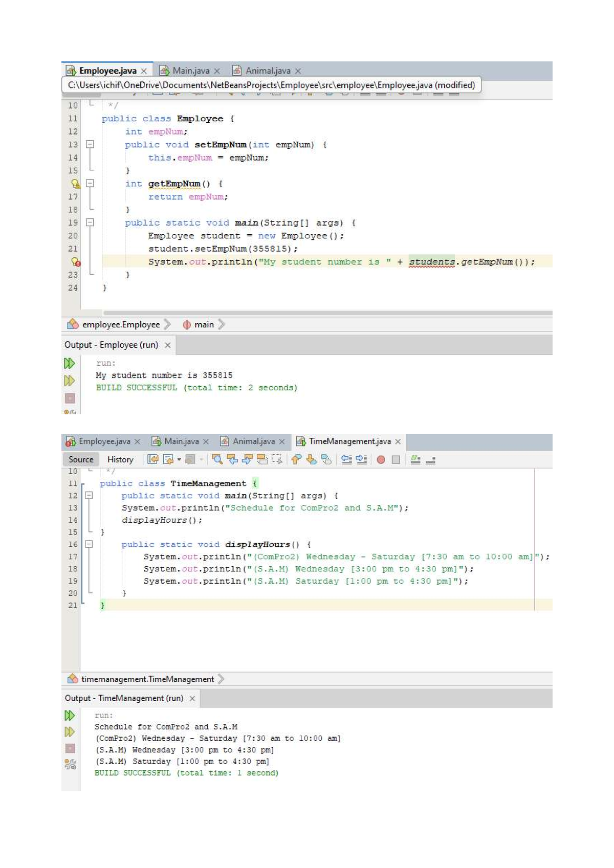
Task: Click the Output Settings icon in TimeManagement output
Action: pyautogui.click(x=70, y=764)
